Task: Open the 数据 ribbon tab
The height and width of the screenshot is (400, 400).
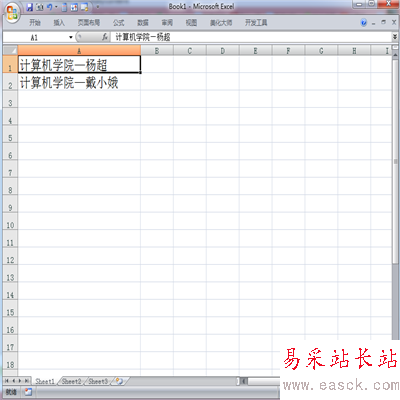Action: click(x=143, y=23)
